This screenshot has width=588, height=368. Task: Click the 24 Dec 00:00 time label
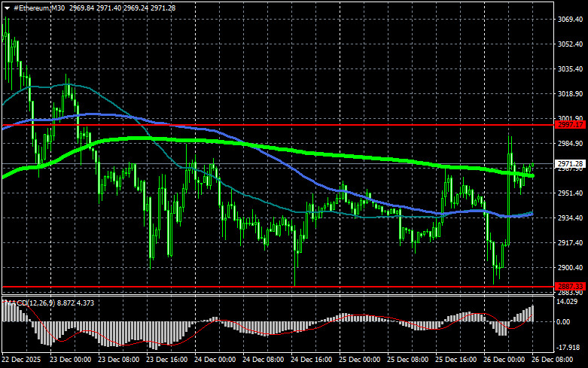[215, 360]
